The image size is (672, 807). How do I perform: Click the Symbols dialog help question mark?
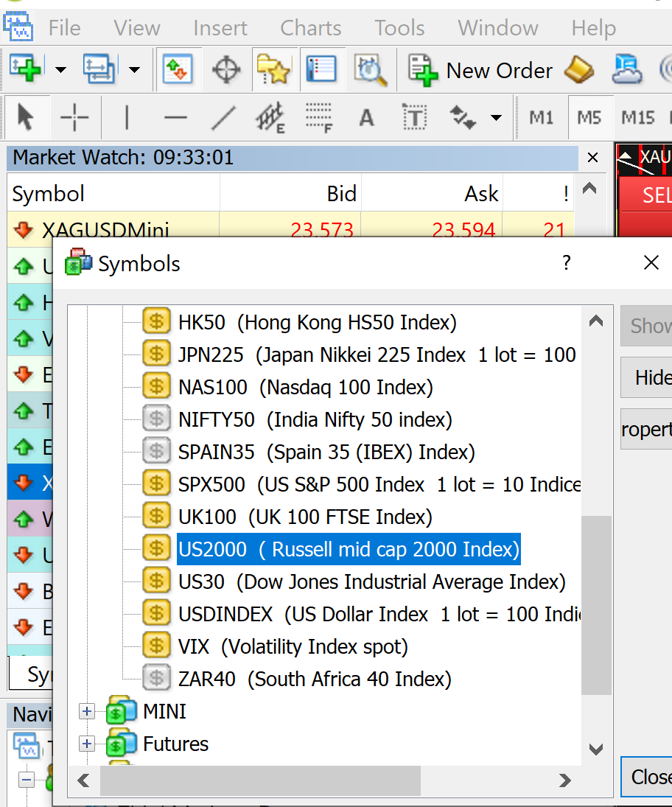click(x=567, y=262)
